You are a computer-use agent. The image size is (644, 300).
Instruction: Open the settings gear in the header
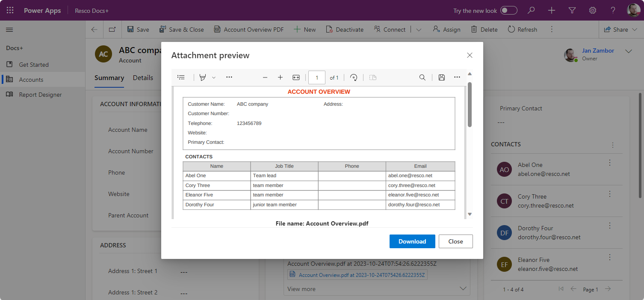click(x=593, y=10)
